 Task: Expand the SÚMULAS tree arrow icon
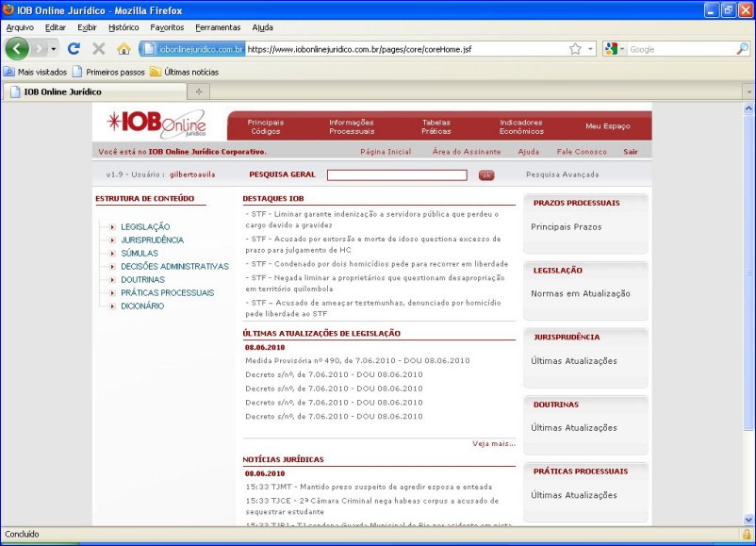[x=112, y=254]
